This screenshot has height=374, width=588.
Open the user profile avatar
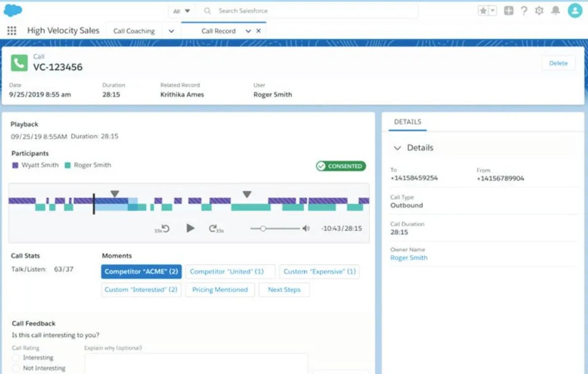[x=575, y=11]
